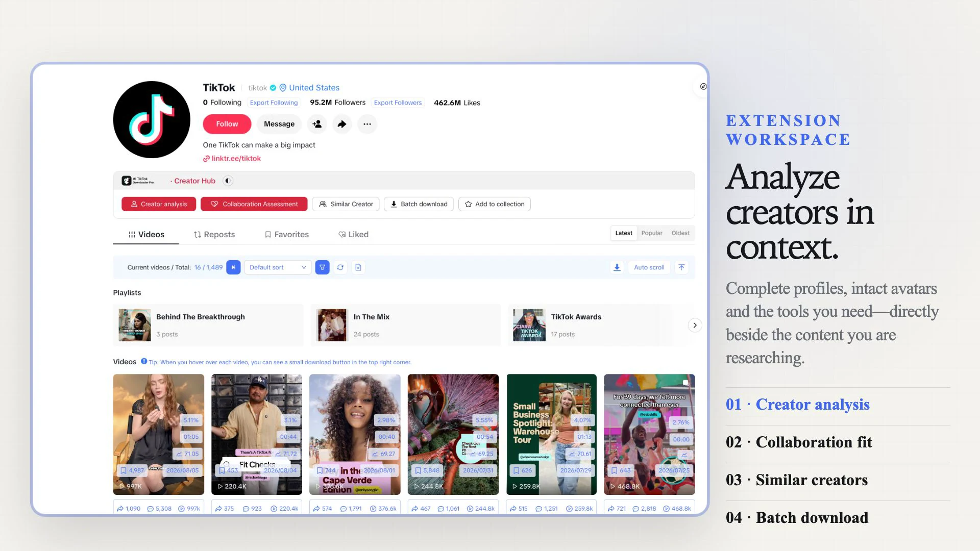Open the In The Mix playlist
The image size is (980, 551).
point(406,325)
